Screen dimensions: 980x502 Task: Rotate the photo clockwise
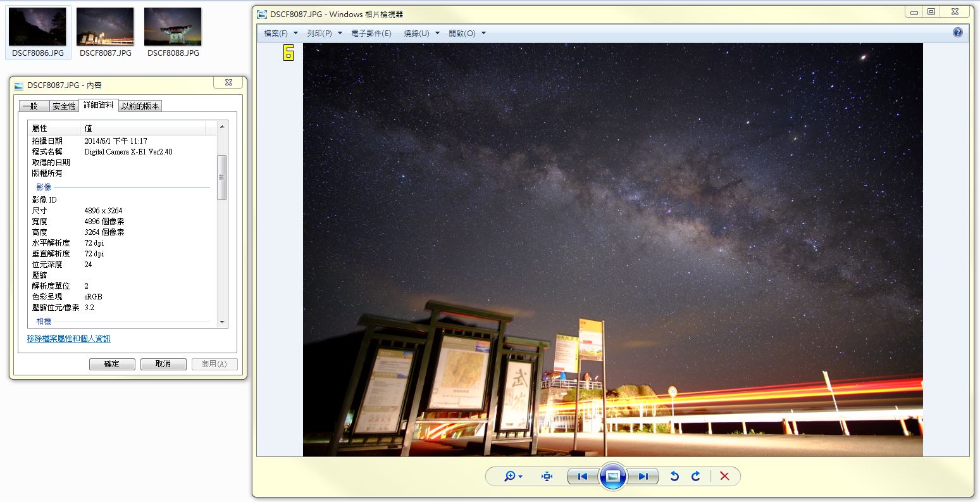tap(696, 477)
